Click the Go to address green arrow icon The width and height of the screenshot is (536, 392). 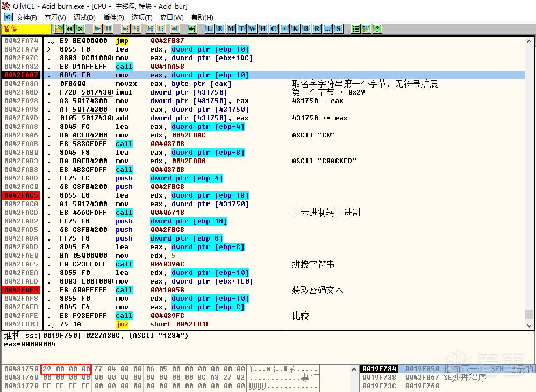coord(192,28)
